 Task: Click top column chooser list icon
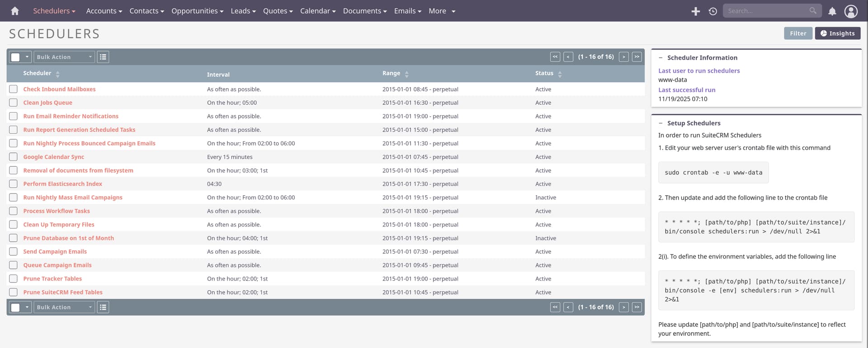coord(103,57)
